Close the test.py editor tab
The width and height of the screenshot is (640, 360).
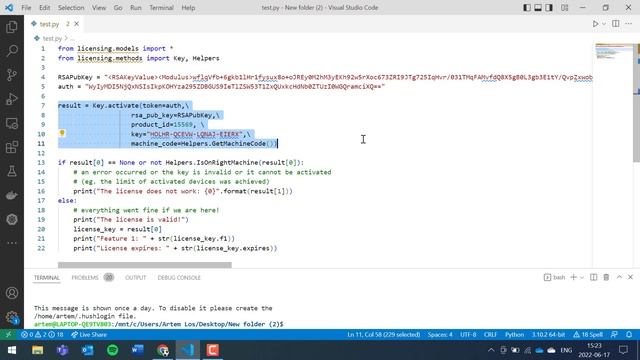click(76, 24)
